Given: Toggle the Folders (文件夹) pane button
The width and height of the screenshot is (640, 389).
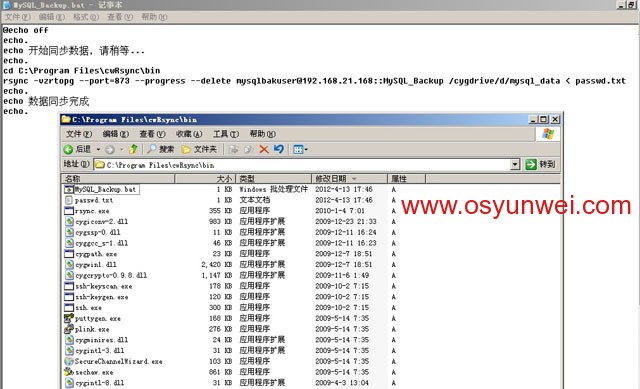Looking at the screenshot, I should coord(199,149).
